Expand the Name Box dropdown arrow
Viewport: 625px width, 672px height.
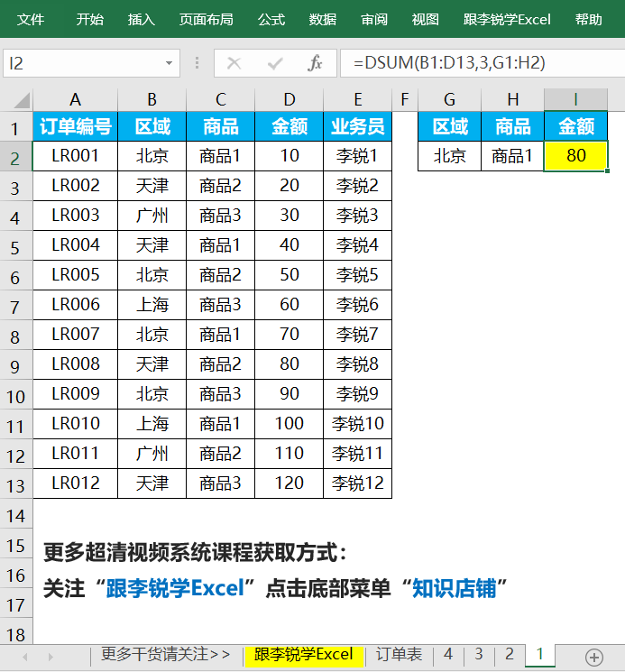point(170,63)
